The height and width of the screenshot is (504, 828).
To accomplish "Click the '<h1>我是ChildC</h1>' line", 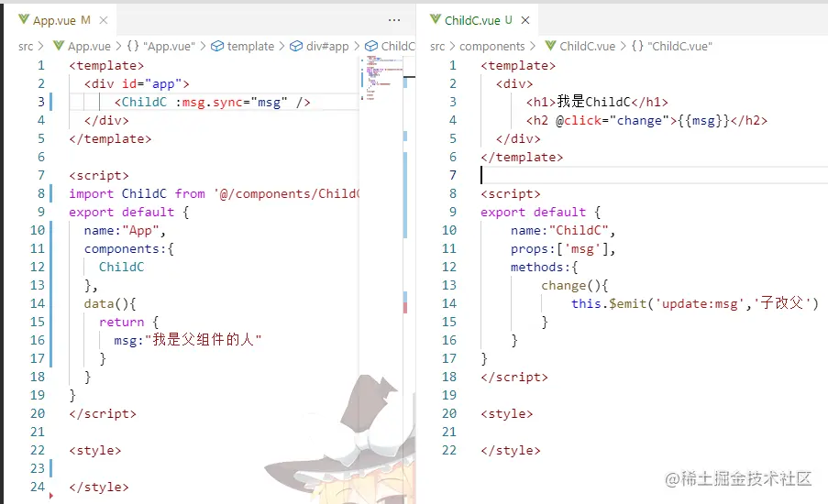I will pyautogui.click(x=597, y=102).
